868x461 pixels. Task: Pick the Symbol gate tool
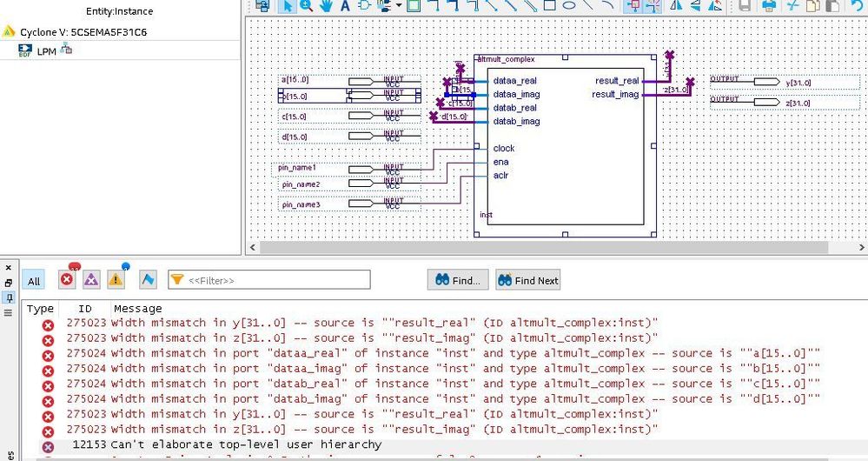tap(364, 5)
